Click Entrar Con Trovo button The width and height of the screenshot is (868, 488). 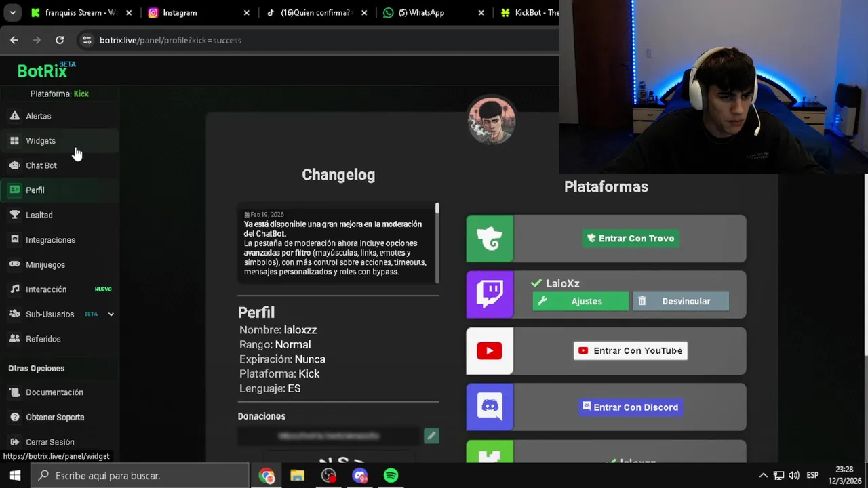click(631, 239)
